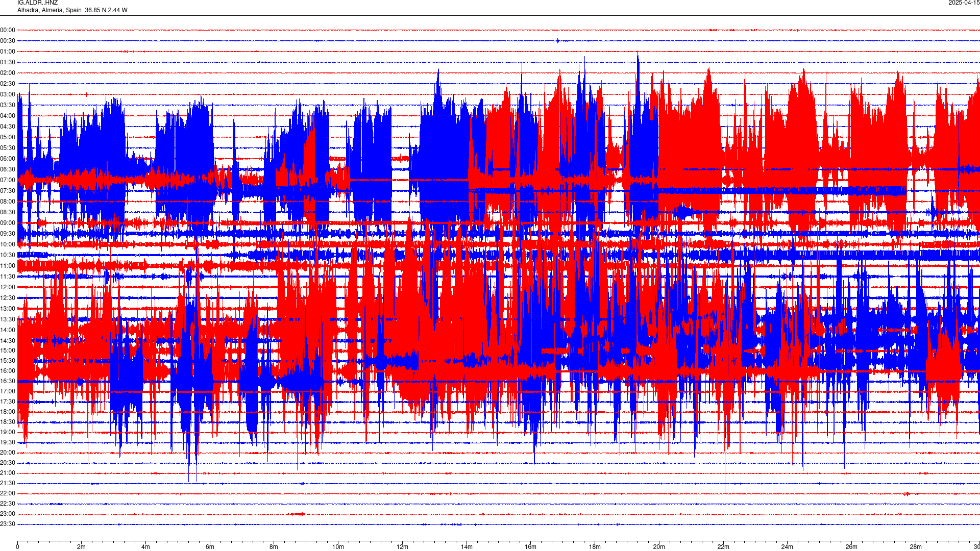Click the 18m tick on the minute axis
The height and width of the screenshot is (551, 980).
tap(595, 547)
